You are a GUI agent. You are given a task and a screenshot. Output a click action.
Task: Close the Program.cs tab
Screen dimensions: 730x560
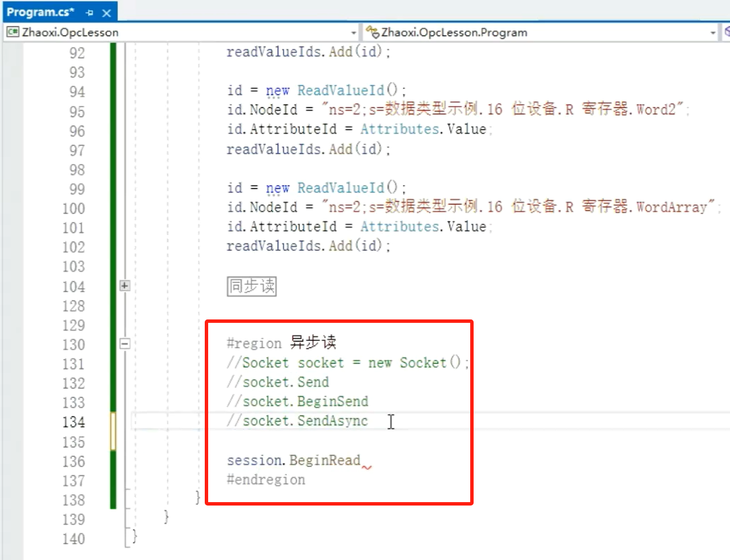106,12
